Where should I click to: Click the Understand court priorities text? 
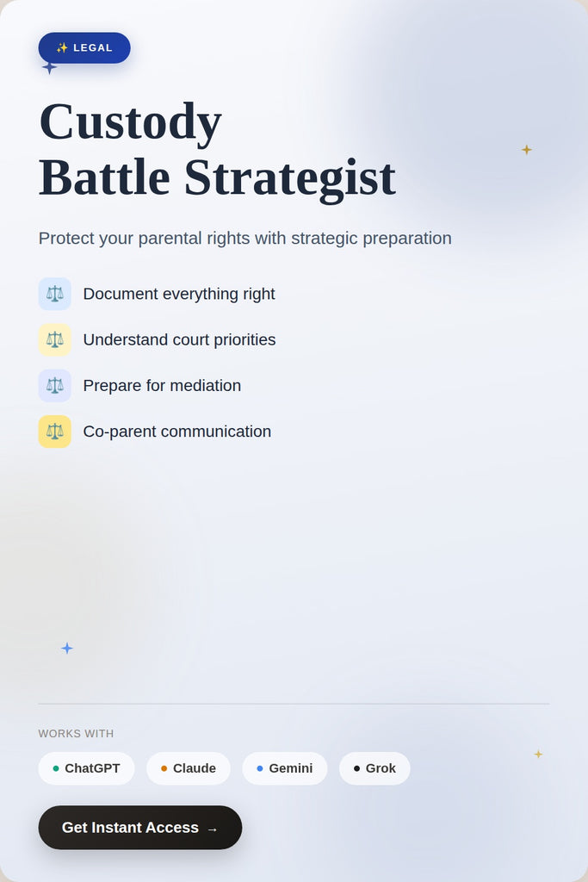179,339
